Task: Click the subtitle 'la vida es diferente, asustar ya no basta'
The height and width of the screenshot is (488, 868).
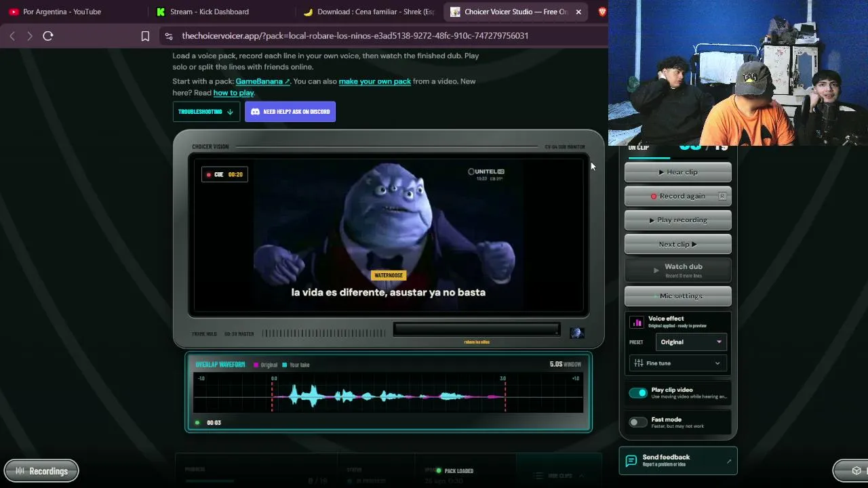Action: tap(389, 292)
